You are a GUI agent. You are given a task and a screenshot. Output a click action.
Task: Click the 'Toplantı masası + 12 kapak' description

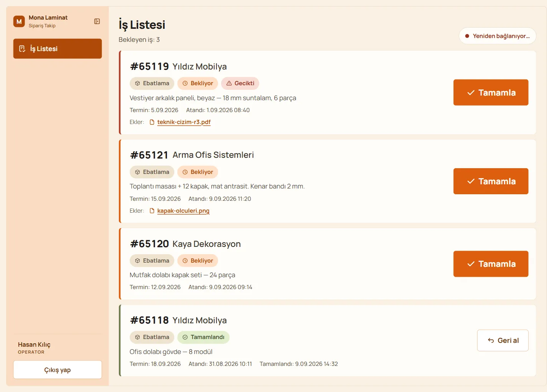tap(217, 187)
